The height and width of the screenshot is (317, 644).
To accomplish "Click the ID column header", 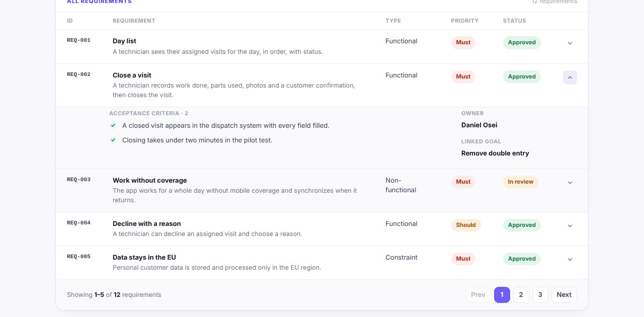I will [70, 21].
